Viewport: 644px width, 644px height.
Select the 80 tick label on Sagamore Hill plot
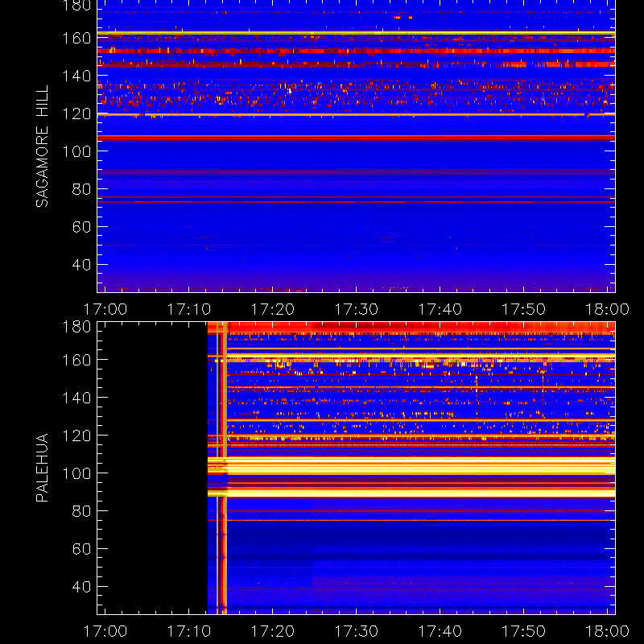[x=81, y=189]
